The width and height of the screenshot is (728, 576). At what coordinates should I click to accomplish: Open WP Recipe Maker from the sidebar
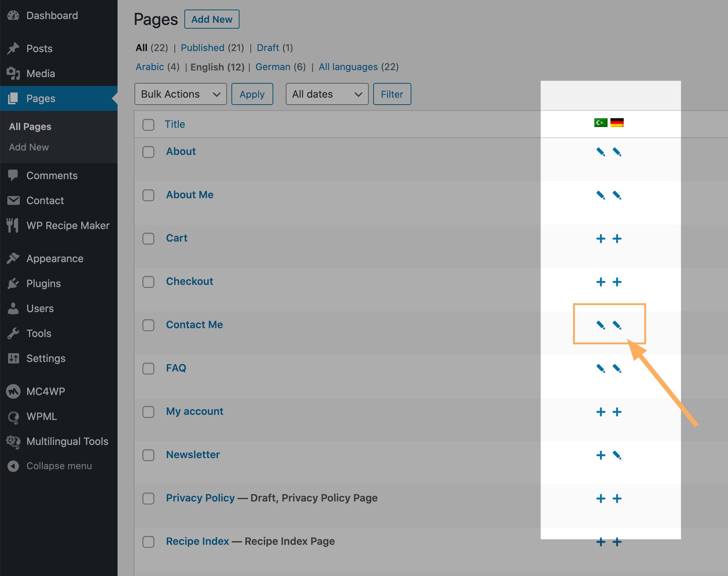click(x=68, y=225)
